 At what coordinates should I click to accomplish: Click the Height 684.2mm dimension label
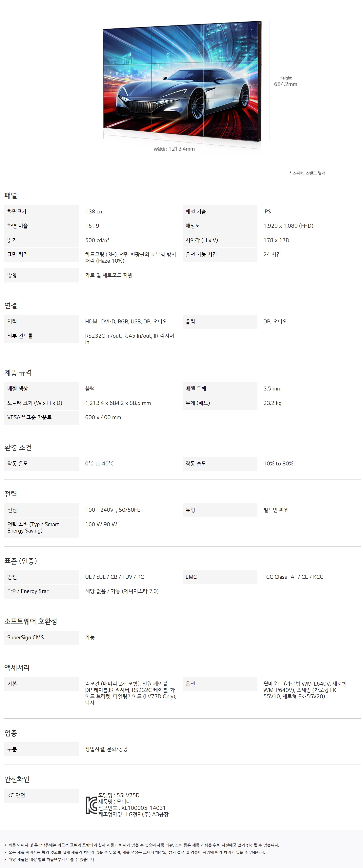coord(285,81)
